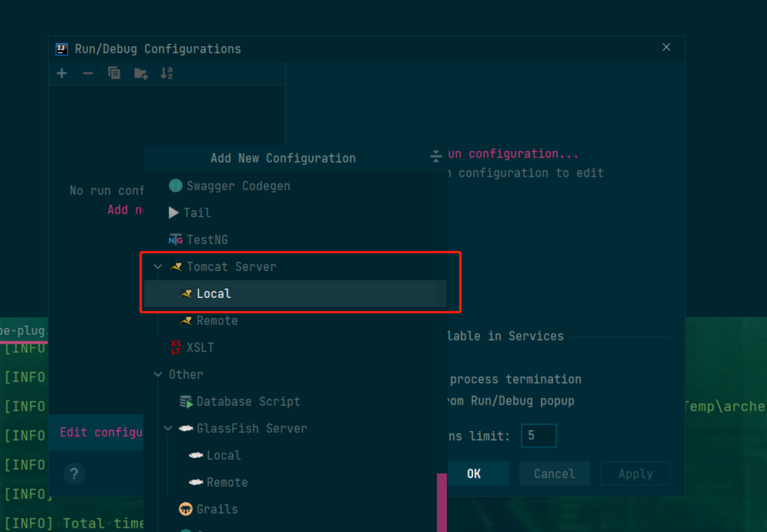Image resolution: width=767 pixels, height=532 pixels.
Task: Open the pink 'run configuration...' link
Action: coord(513,154)
